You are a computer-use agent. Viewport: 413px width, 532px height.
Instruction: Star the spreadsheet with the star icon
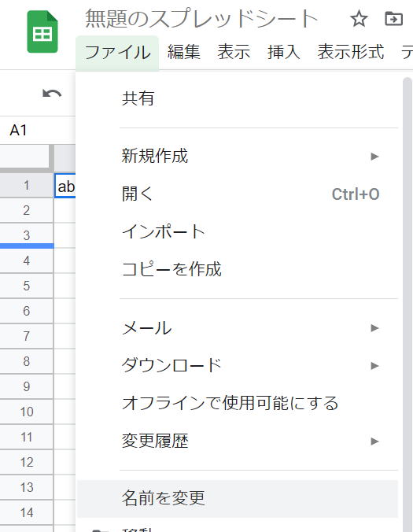point(359,18)
